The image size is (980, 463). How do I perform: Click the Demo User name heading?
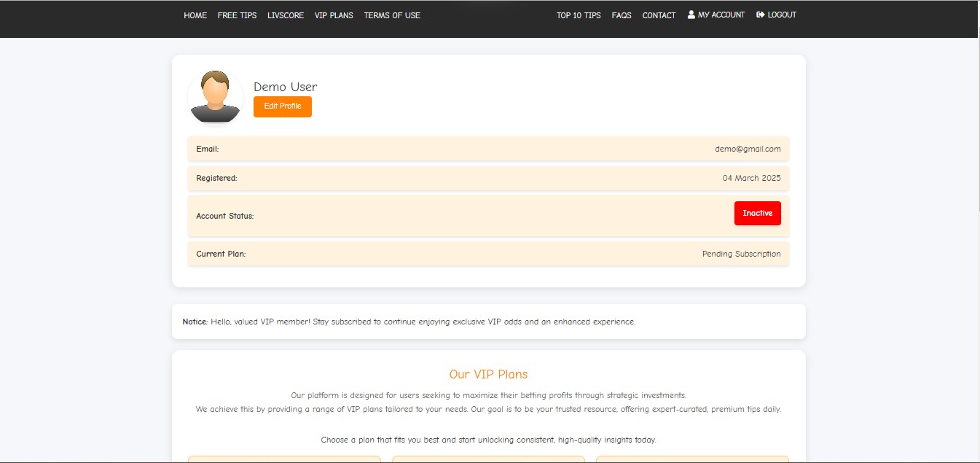[x=284, y=86]
